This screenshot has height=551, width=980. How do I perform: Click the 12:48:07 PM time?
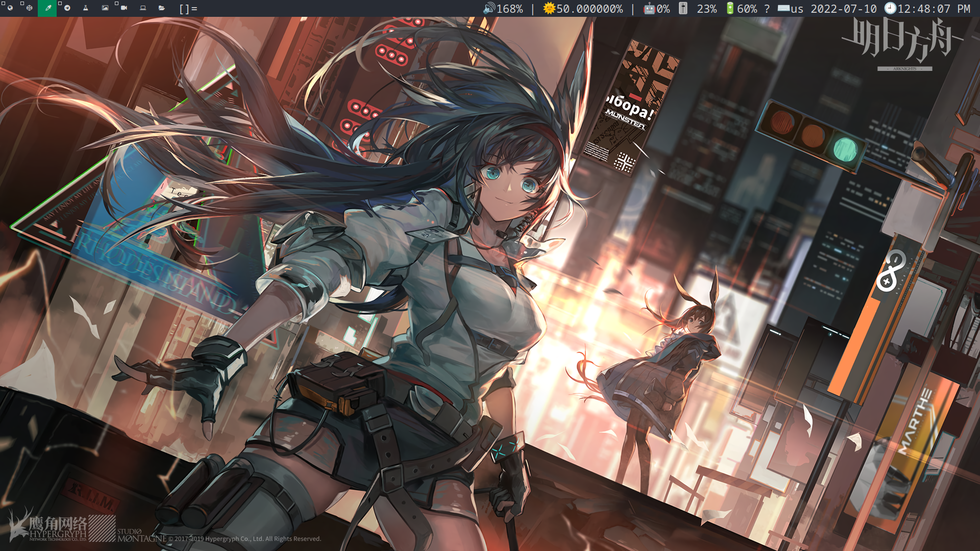934,9
